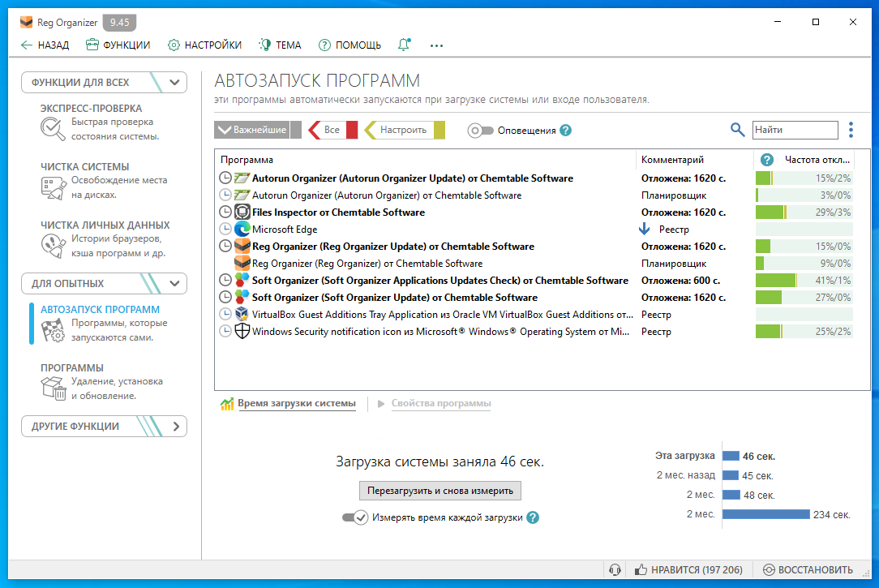Open the НАСТРОЙКИ menu

tap(204, 45)
